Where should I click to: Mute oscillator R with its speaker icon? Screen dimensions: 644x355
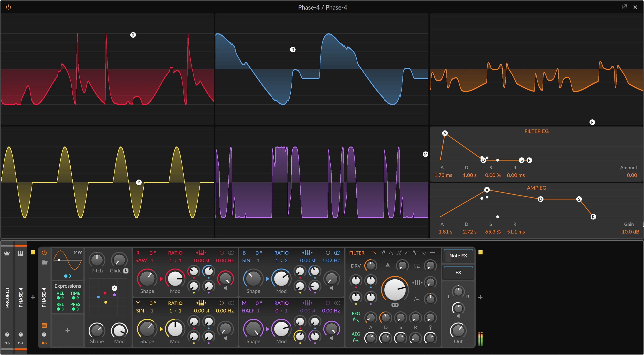click(225, 288)
